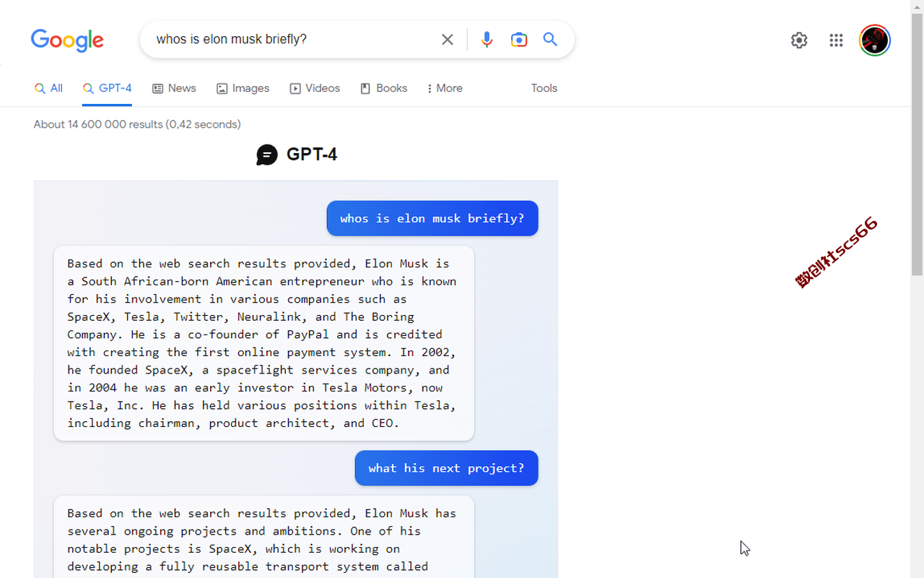
Task: Open settings gear icon
Action: [x=799, y=40]
